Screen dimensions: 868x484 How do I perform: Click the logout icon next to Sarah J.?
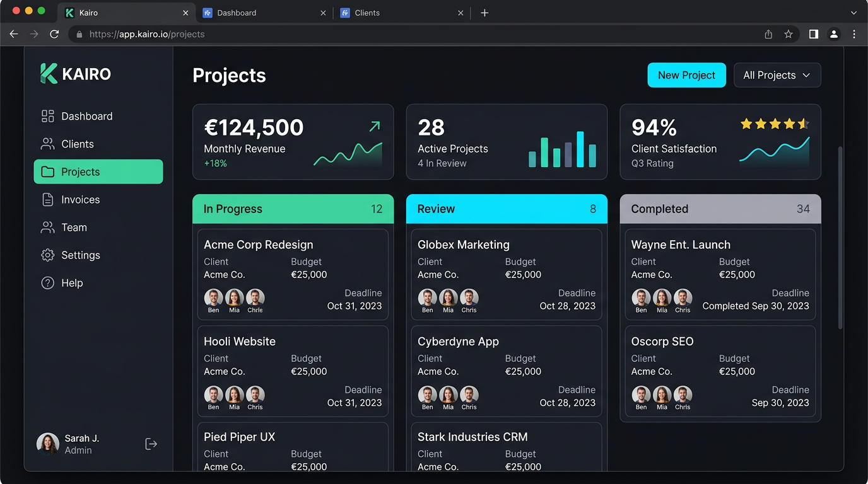(x=151, y=444)
